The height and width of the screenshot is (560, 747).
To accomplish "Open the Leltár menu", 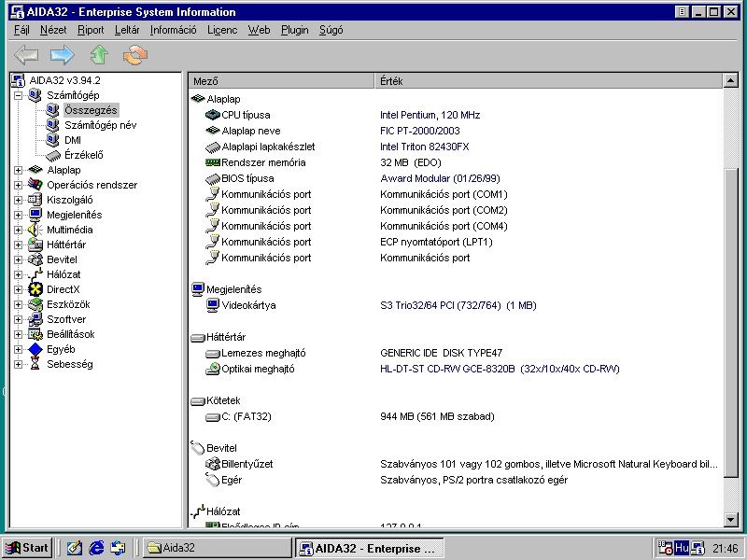I will click(x=127, y=30).
